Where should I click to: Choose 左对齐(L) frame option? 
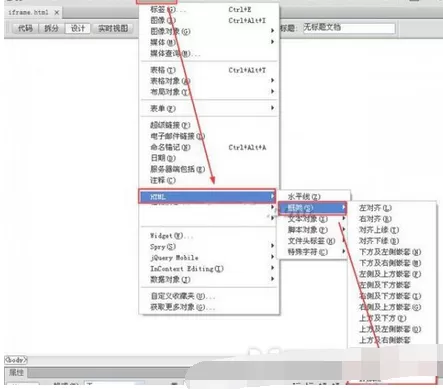[392, 208]
